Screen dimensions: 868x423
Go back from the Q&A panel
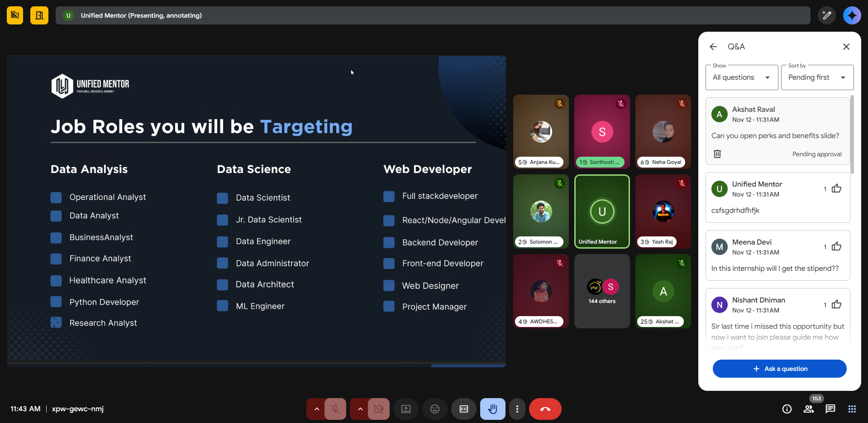point(713,47)
